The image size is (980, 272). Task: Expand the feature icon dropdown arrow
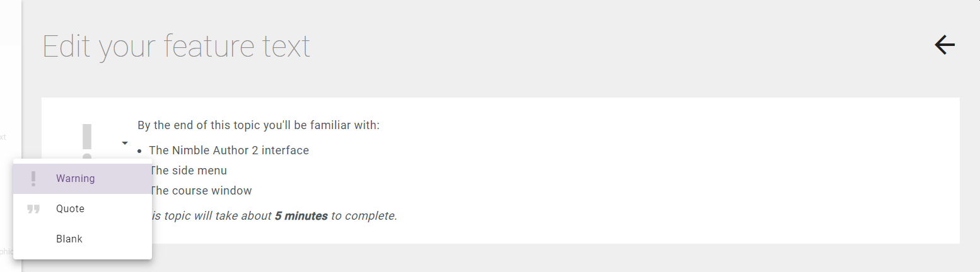[125, 144]
